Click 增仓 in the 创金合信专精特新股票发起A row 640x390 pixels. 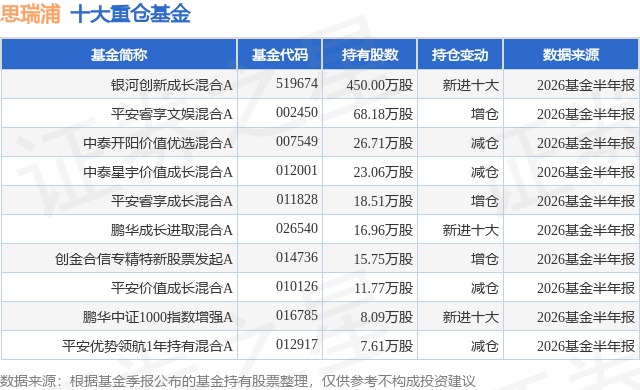pos(484,259)
